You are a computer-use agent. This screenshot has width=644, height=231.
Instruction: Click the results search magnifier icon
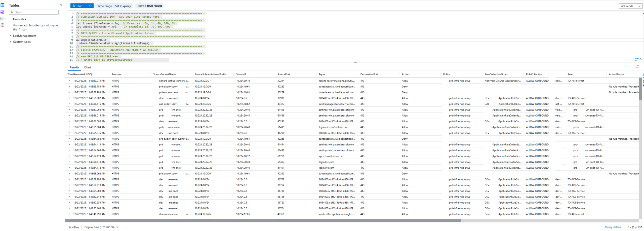(x=637, y=67)
